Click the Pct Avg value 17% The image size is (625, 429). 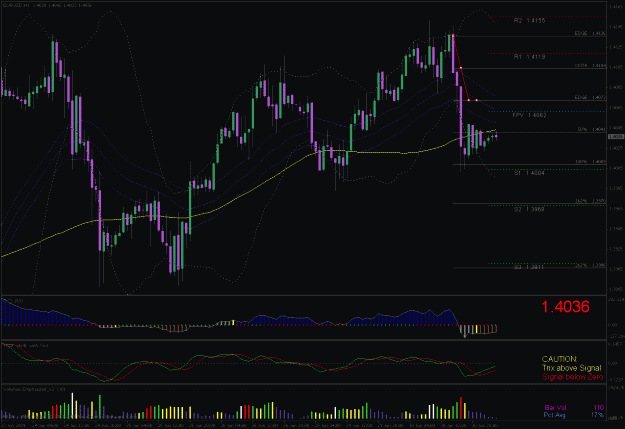point(597,415)
